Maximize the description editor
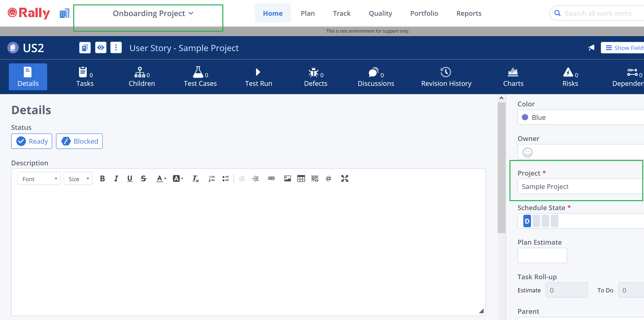This screenshot has width=644, height=320. [345, 178]
